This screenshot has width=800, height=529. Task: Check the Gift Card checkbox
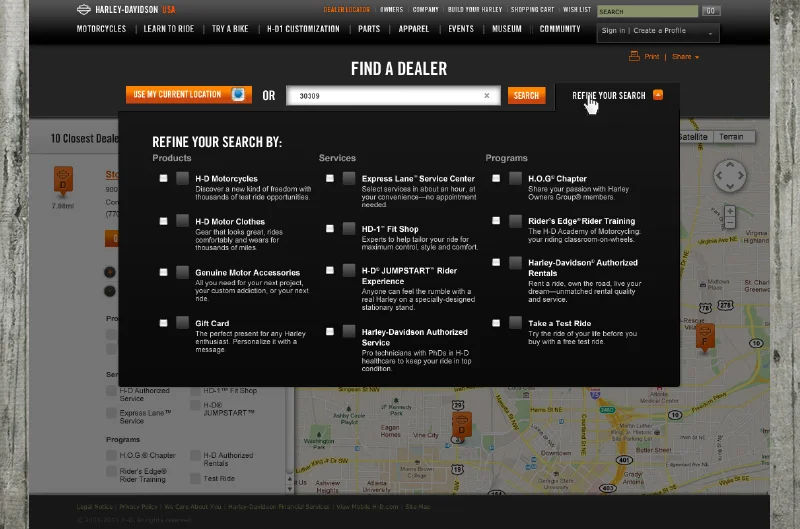pyautogui.click(x=163, y=323)
